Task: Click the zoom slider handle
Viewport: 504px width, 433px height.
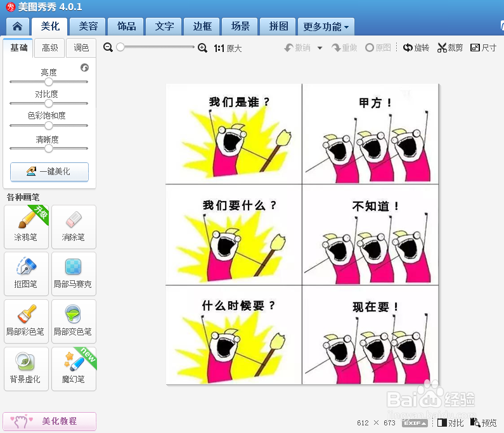Action: (120, 48)
